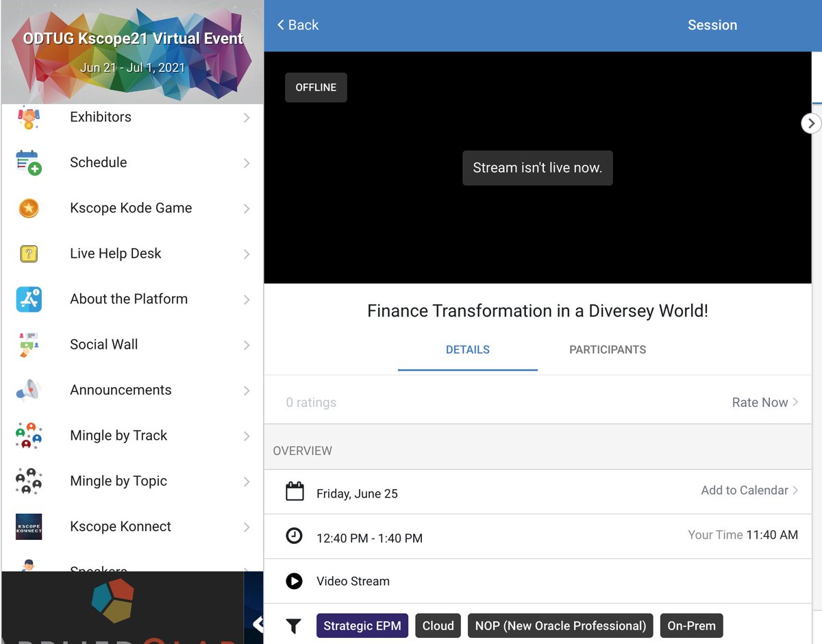Open the About the Platform icon
This screenshot has height=644, width=822.
[29, 299]
